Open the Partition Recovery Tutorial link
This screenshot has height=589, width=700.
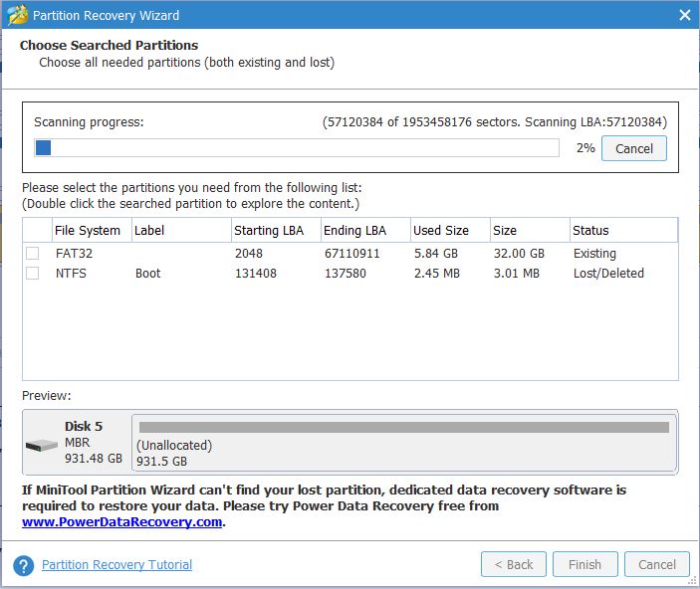[x=117, y=565]
